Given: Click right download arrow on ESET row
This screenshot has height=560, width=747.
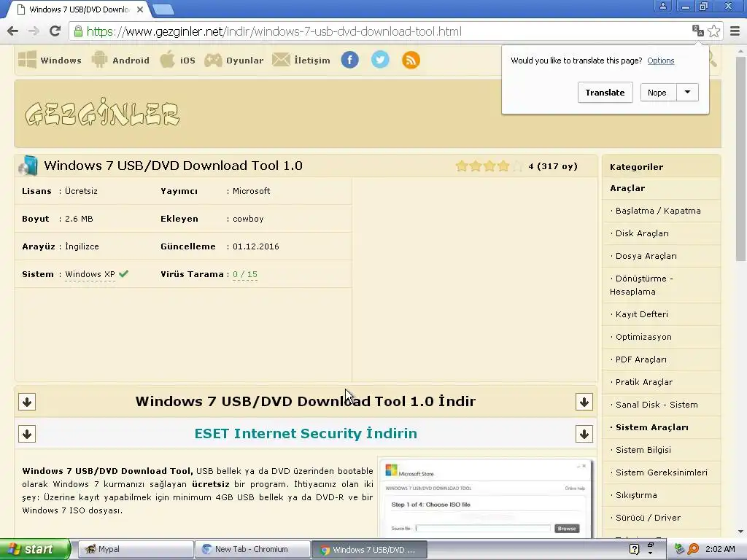Looking at the screenshot, I should [584, 435].
